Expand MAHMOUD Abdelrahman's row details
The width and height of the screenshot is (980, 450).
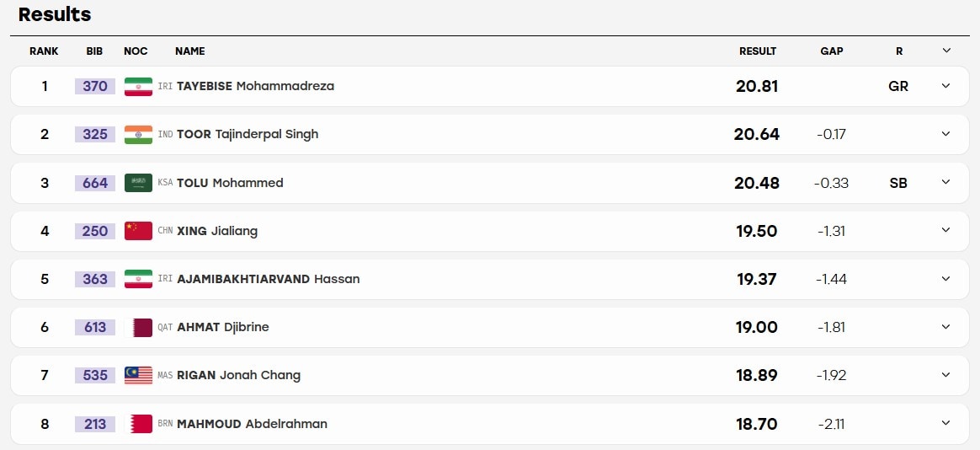coord(945,423)
